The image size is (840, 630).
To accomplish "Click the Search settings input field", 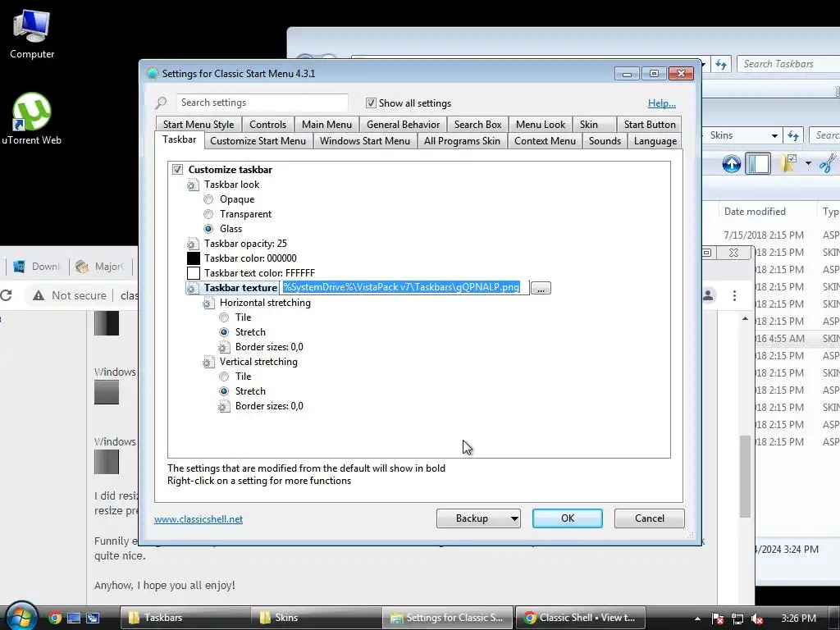I will [262, 103].
